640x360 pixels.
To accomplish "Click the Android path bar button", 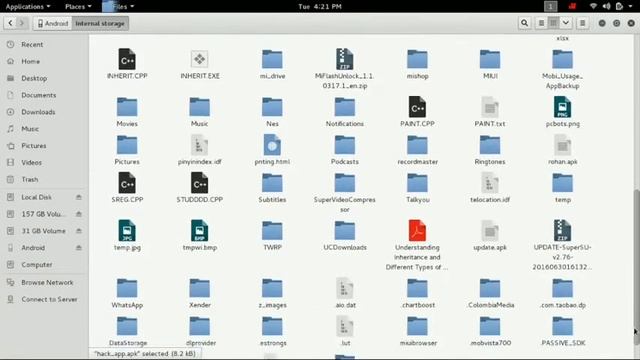I will 53,23.
